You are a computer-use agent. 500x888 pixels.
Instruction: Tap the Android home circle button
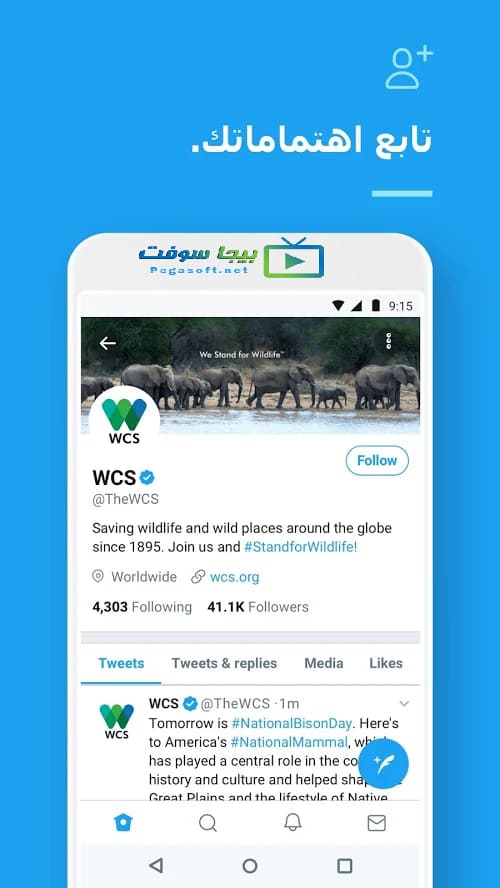click(250, 865)
